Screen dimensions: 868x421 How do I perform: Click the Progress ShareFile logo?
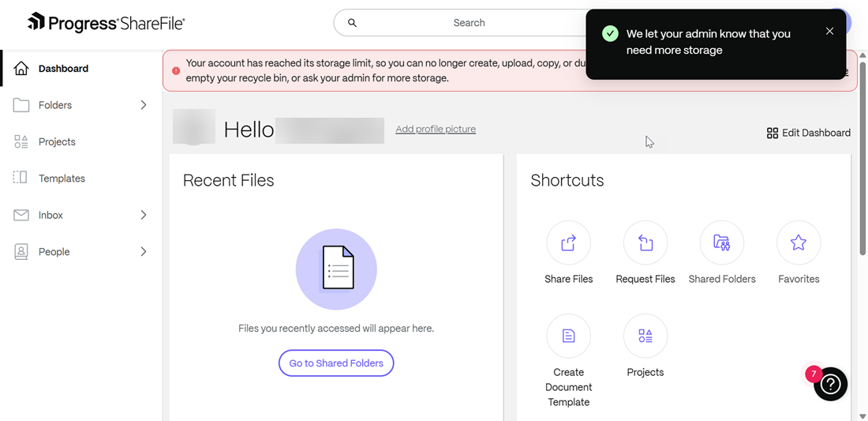tap(107, 23)
